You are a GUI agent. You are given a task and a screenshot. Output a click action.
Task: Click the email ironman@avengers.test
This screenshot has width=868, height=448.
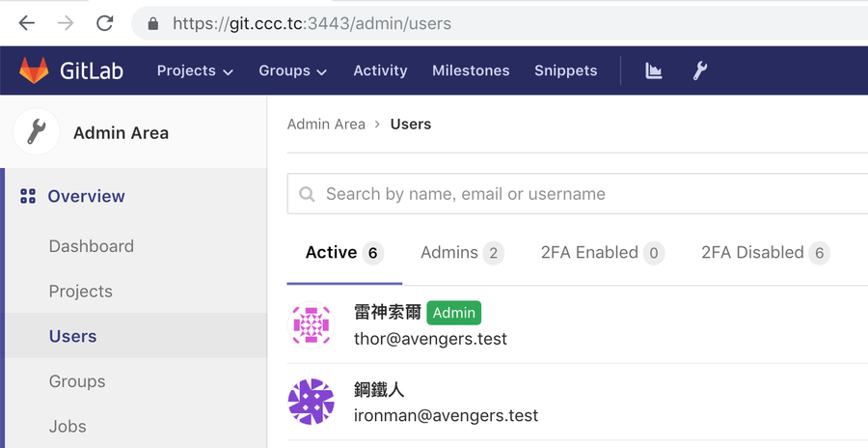click(447, 415)
